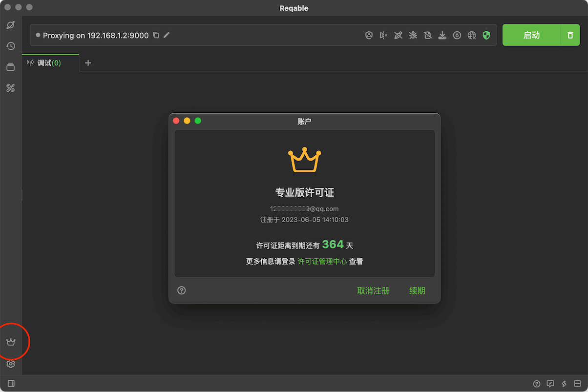
Task: Click the crossed-out pen rewrite toolbar icon
Action: click(x=399, y=35)
